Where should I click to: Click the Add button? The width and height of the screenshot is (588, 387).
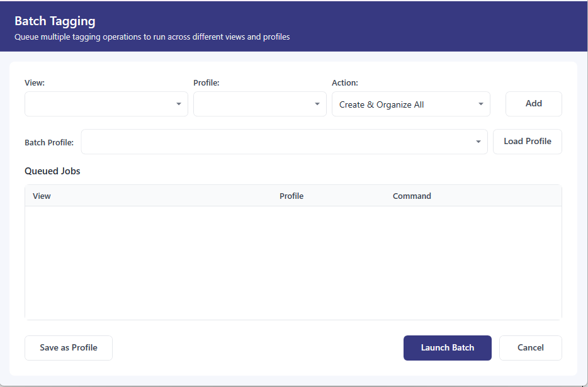533,103
